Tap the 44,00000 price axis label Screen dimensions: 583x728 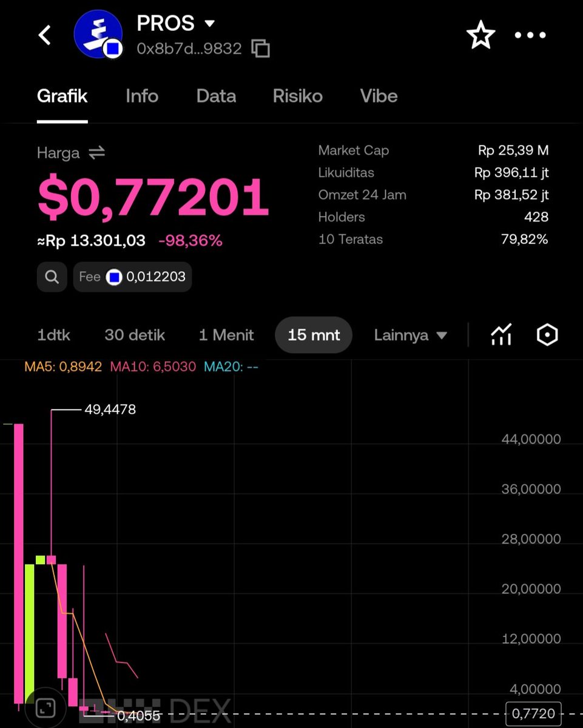click(531, 439)
